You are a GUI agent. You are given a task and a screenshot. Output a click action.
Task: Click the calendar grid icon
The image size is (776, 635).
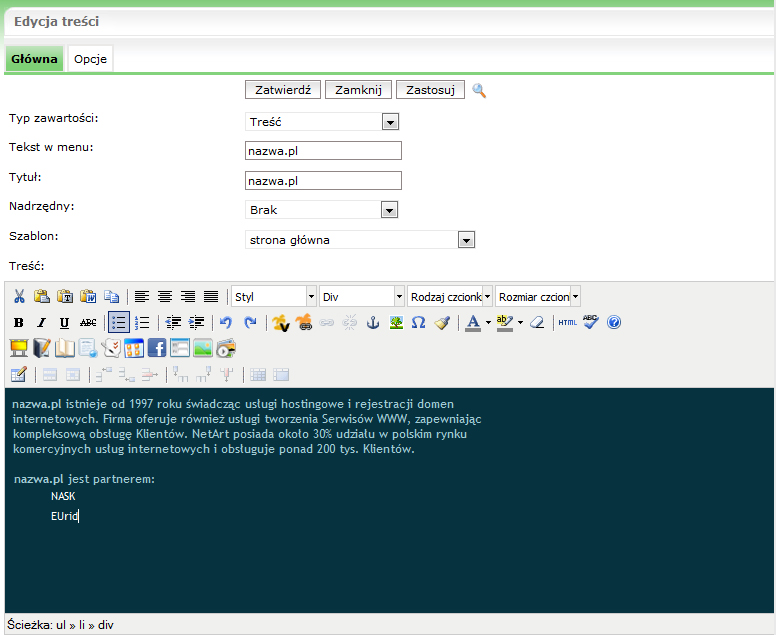click(x=134, y=348)
